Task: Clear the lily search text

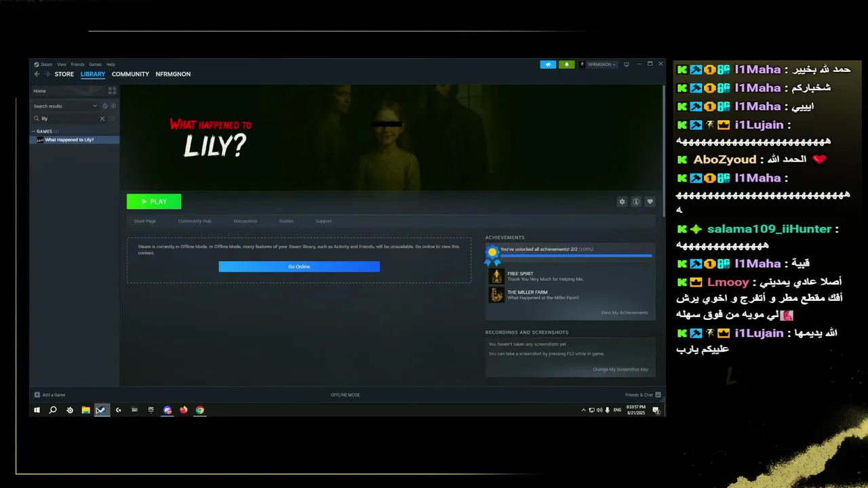Action: 102,119
